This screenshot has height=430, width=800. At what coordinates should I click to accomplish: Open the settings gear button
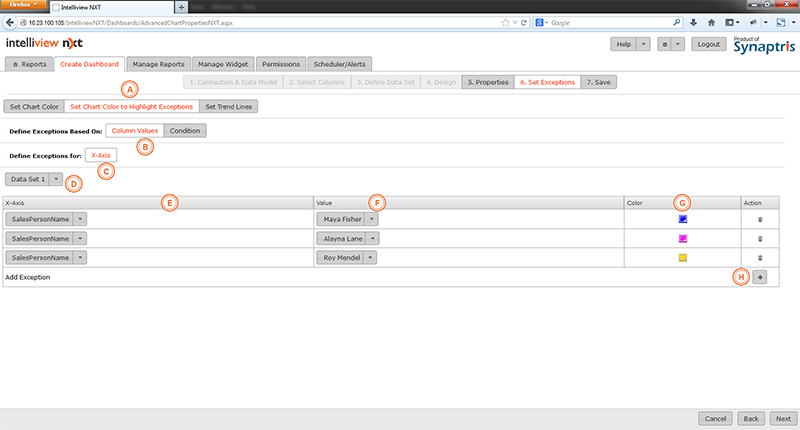(x=663, y=44)
